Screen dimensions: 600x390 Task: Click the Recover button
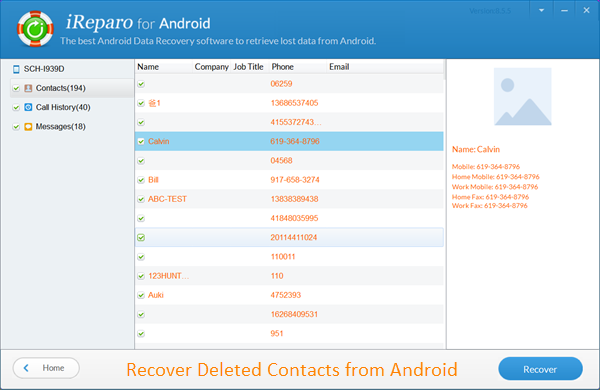click(540, 369)
